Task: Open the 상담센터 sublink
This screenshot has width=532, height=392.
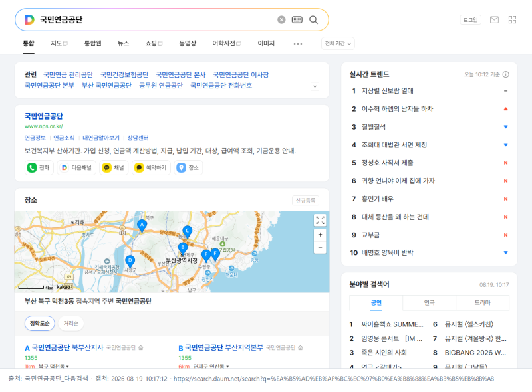Action: tap(138, 138)
